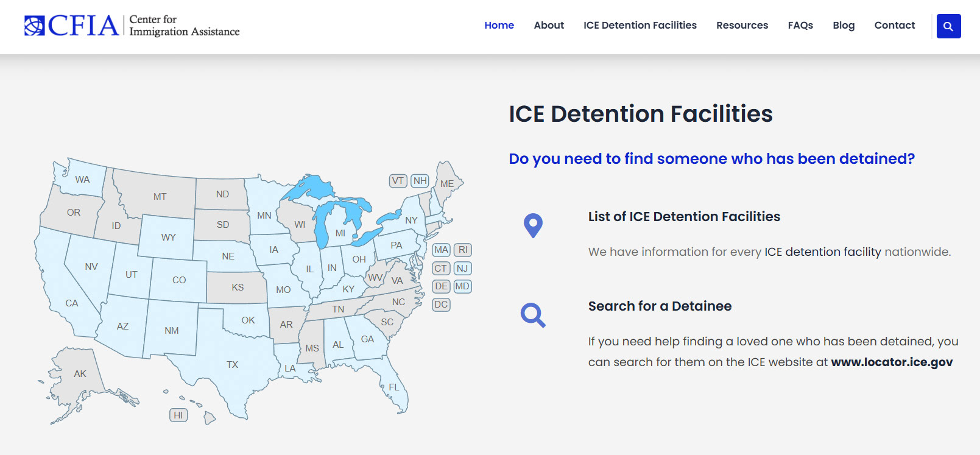Open the Contact page
The image size is (980, 455).
coord(894,25)
